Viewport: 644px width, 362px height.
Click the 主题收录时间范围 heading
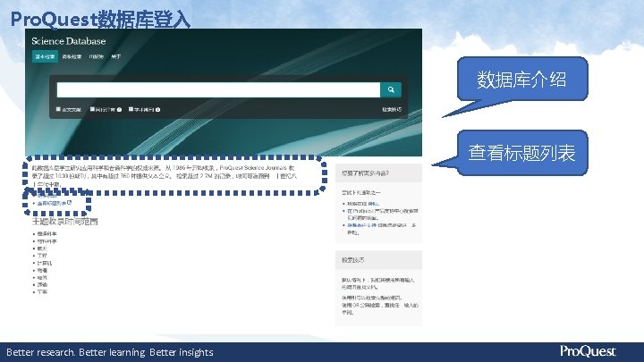[x=65, y=222]
